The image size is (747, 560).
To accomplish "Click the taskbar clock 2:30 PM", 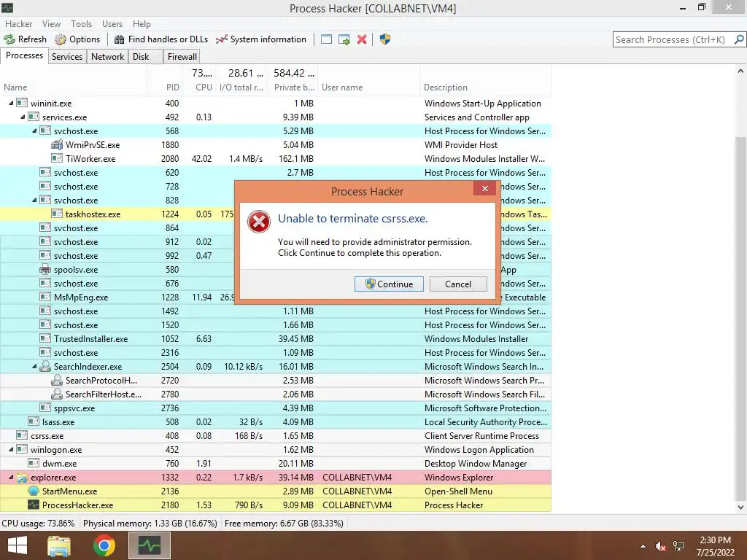I will [x=715, y=540].
